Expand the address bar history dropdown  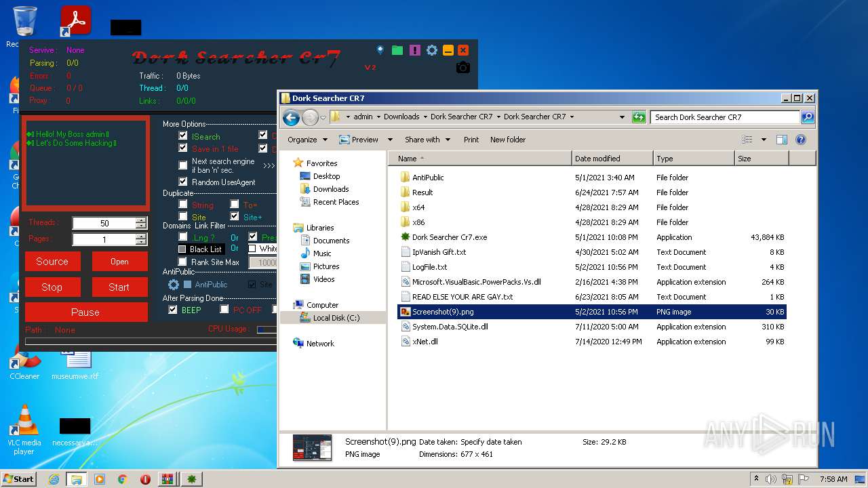point(622,117)
